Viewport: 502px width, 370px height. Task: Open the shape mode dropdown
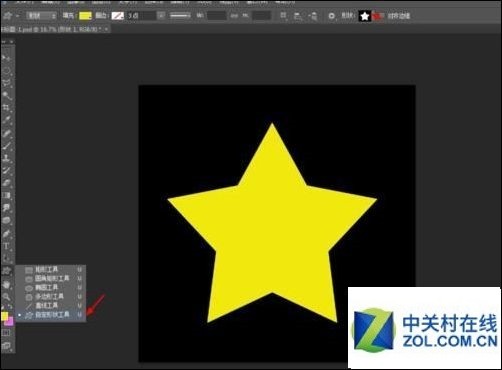[x=41, y=16]
